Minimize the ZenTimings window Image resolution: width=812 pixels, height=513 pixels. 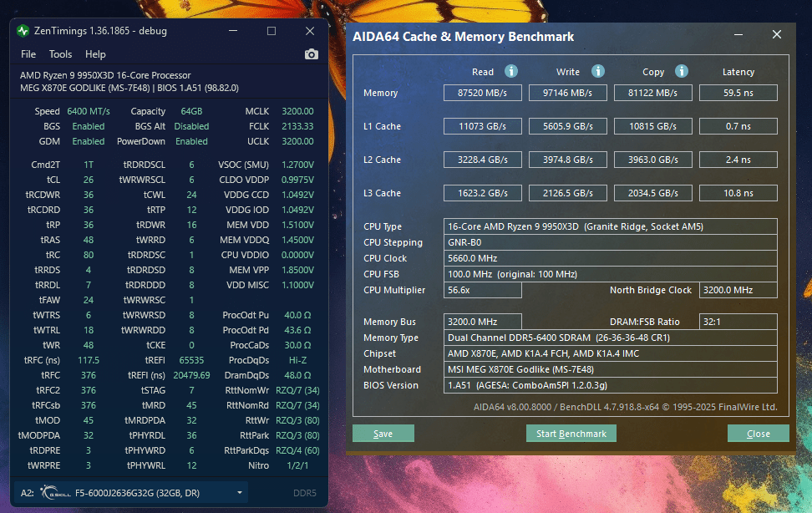pyautogui.click(x=233, y=31)
